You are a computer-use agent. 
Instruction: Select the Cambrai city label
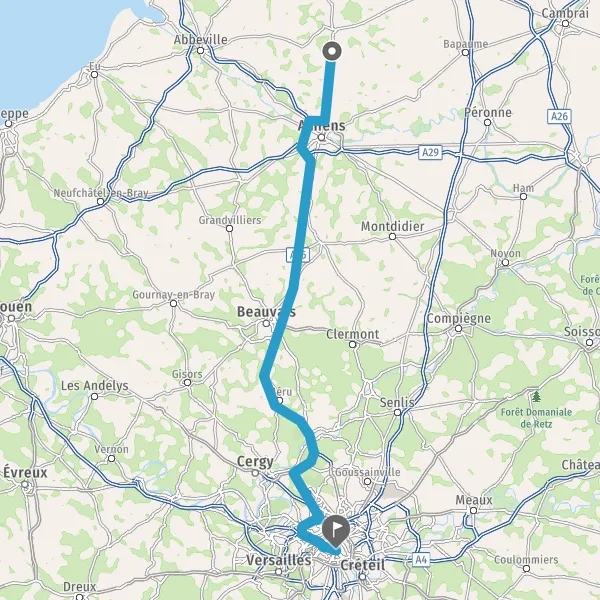click(x=565, y=13)
